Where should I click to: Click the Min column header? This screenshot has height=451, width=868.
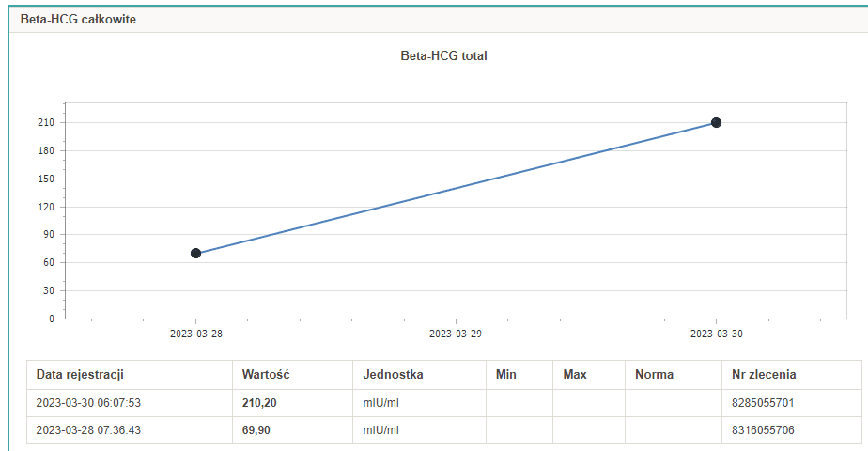506,375
